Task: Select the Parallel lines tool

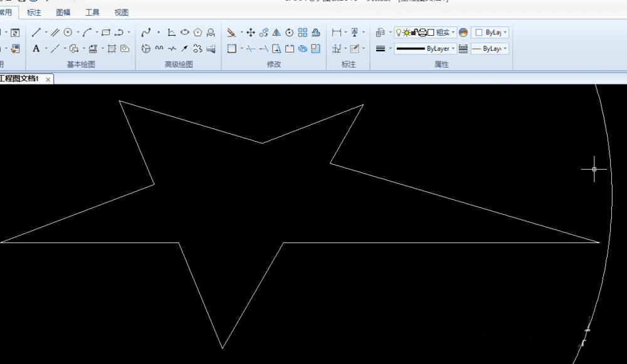Action: pyautogui.click(x=55, y=33)
